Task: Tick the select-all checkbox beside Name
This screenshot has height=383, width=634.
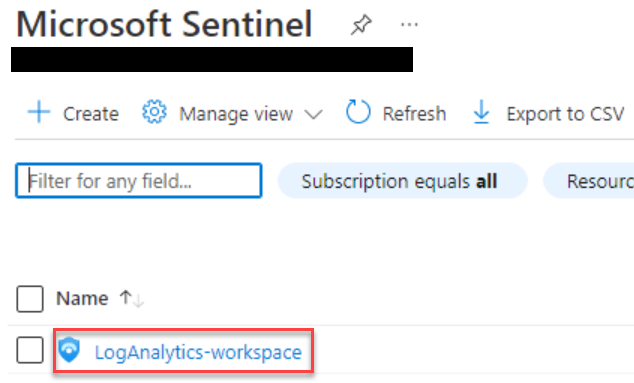Action: pyautogui.click(x=30, y=299)
